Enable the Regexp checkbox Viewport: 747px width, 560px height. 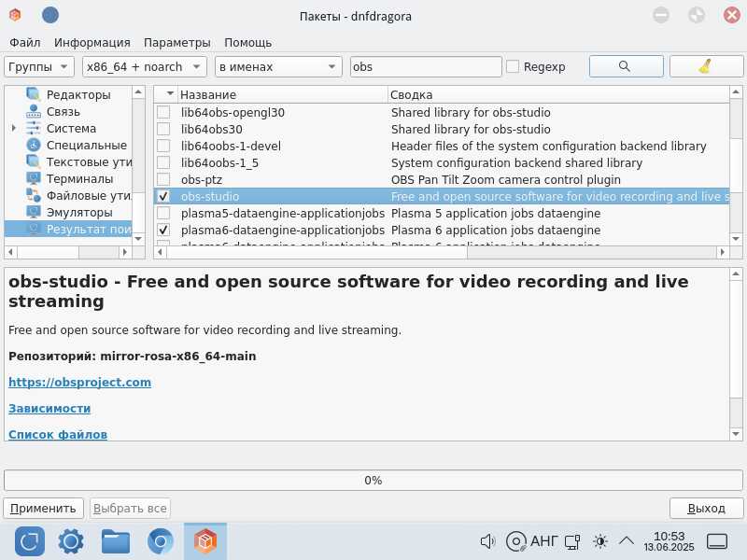[x=513, y=66]
